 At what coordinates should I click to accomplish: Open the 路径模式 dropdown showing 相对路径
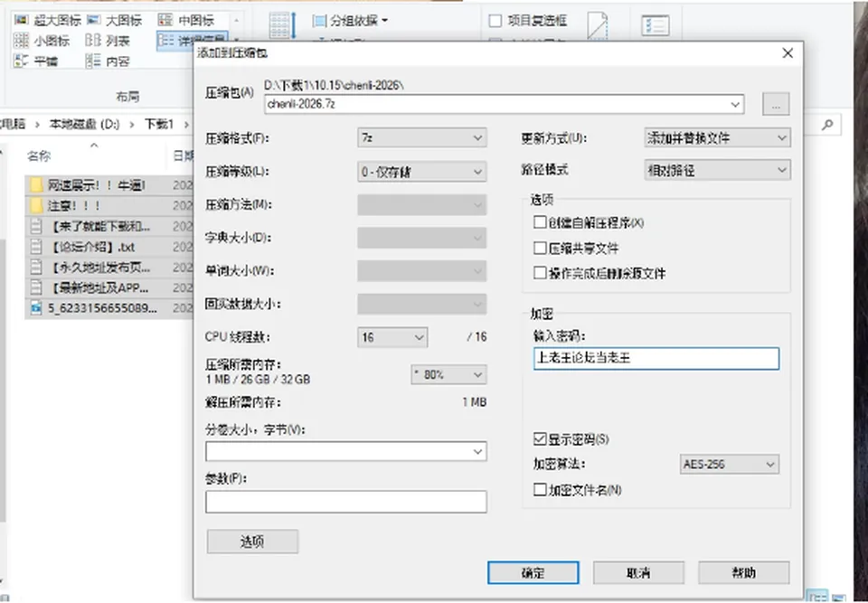[717, 170]
